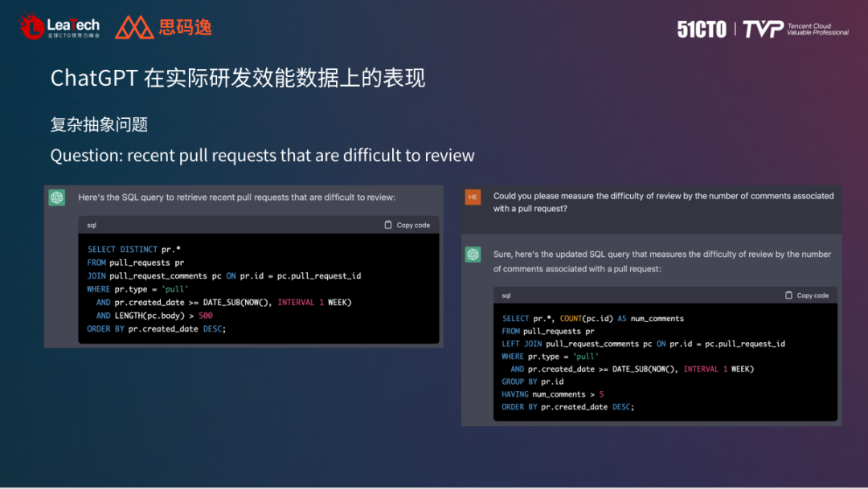Click the red LeaTech logo icon

coord(31,26)
